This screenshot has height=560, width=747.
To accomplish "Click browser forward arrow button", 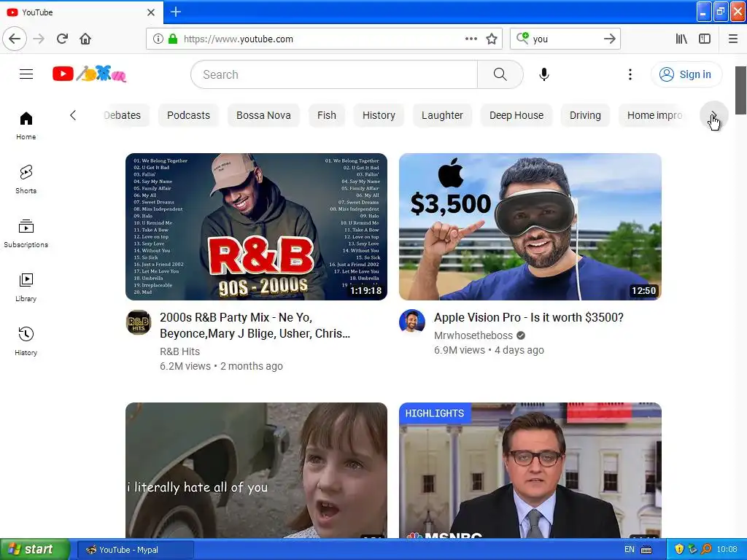I will tap(39, 39).
